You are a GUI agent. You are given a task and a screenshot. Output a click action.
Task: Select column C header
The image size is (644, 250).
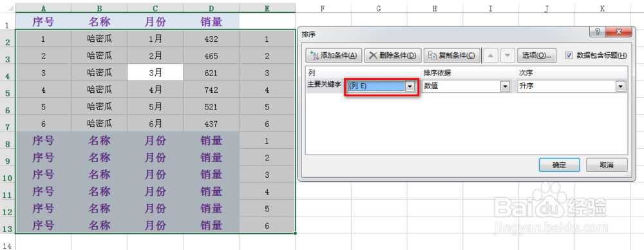(x=155, y=8)
